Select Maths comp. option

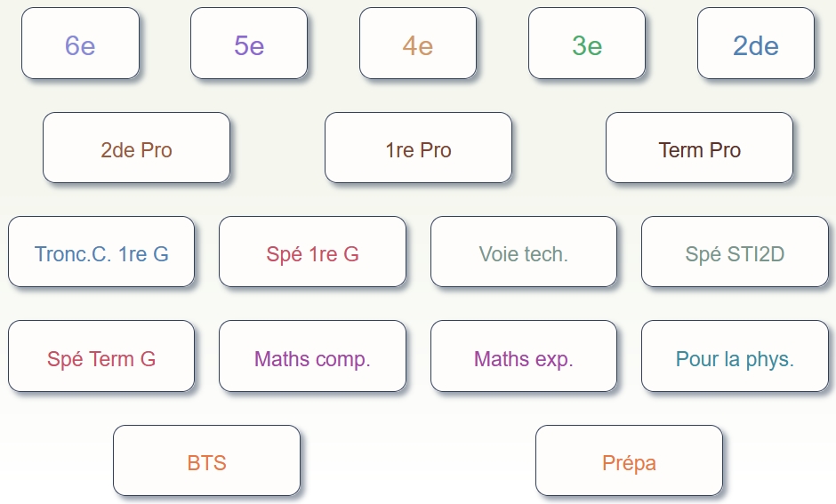[x=312, y=357]
